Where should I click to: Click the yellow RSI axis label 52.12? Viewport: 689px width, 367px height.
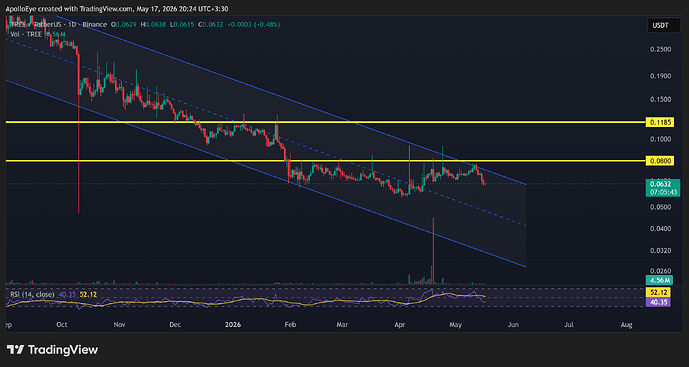coord(658,293)
